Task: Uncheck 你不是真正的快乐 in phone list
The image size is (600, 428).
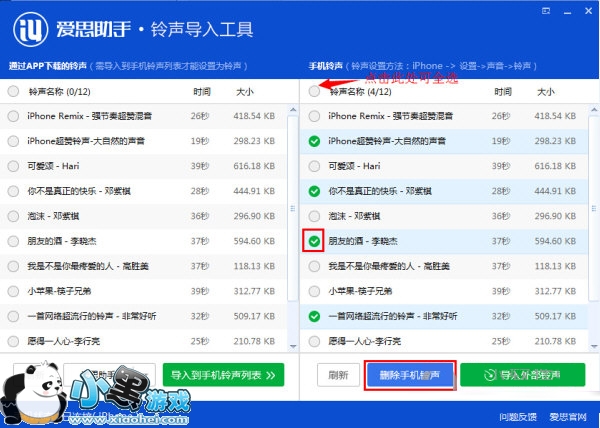Action: click(314, 191)
